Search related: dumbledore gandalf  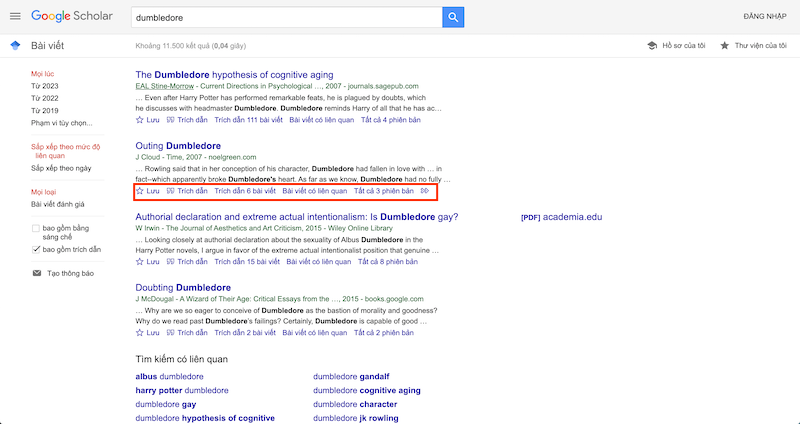pyautogui.click(x=351, y=377)
